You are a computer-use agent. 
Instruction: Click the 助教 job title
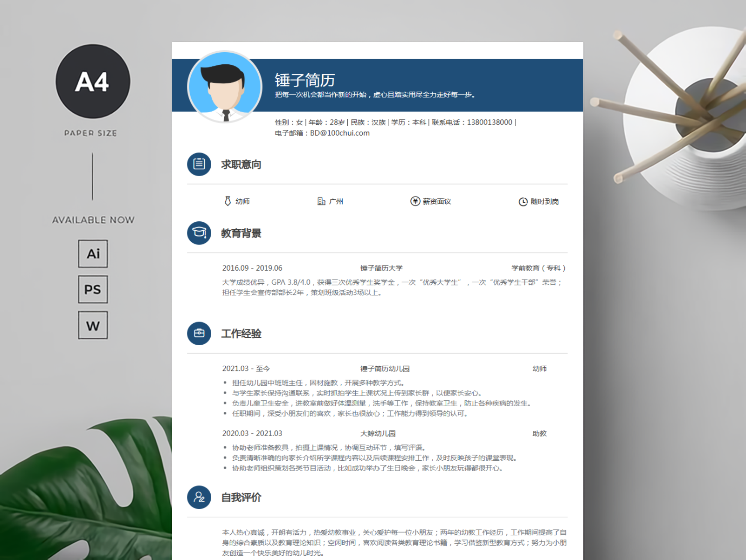[539, 433]
